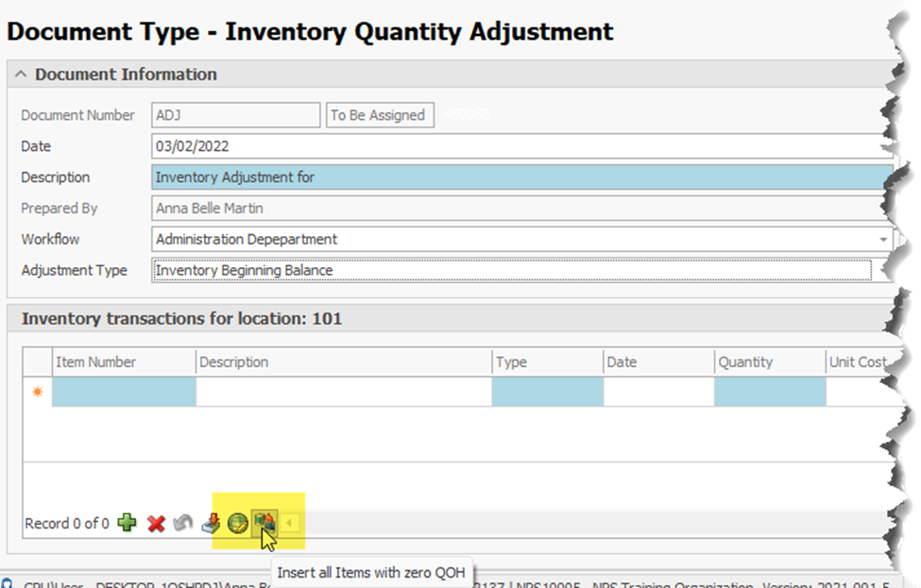Open the Workflow dropdown
921x588 pixels.
[883, 240]
